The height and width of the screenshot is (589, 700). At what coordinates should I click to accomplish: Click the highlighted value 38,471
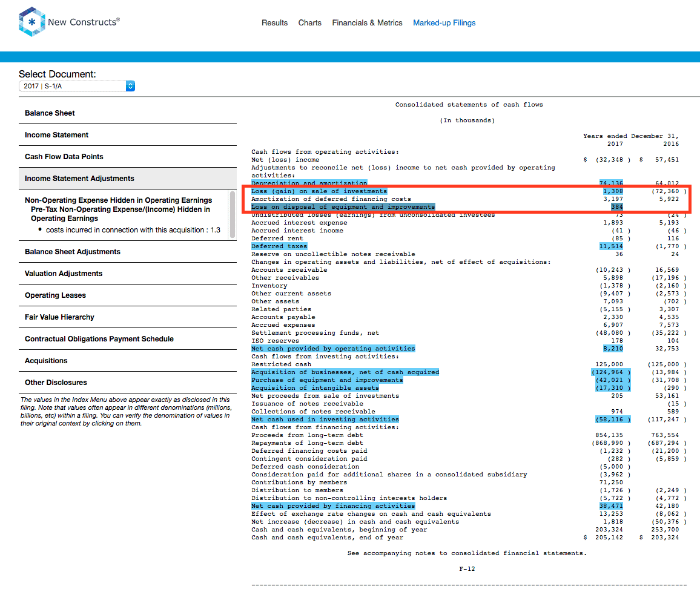point(611,506)
